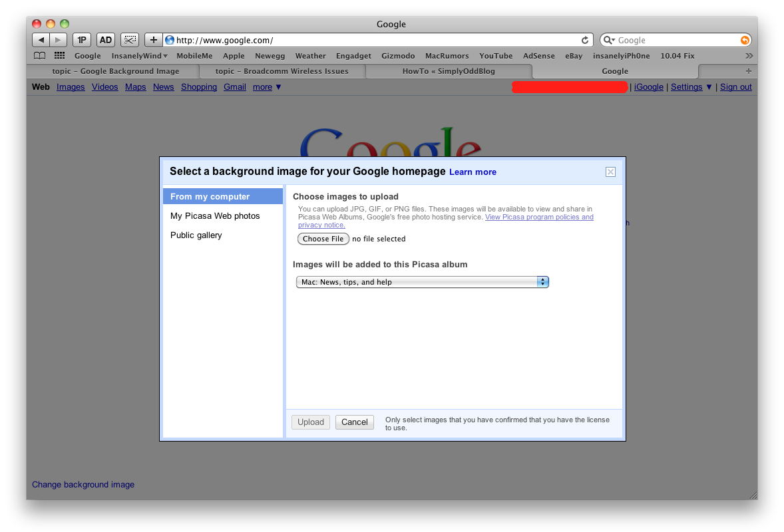This screenshot has width=784, height=532.
Task: Show all bookmarks with the open book icon
Action: (39, 55)
